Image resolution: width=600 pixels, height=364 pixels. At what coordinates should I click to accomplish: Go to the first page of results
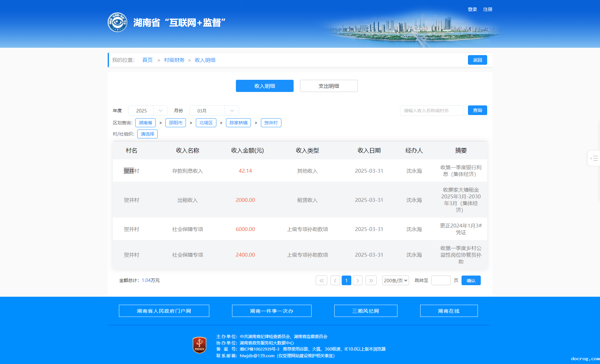coord(321,280)
